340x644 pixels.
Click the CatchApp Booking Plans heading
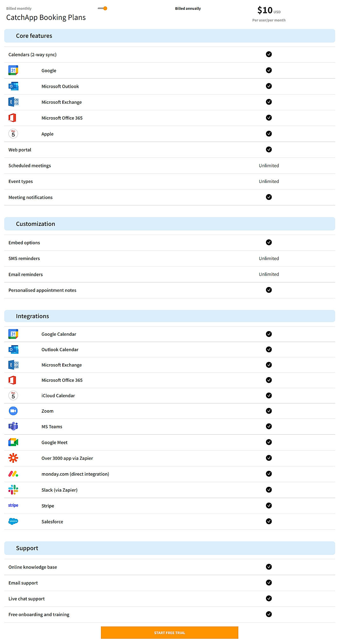pyautogui.click(x=45, y=17)
